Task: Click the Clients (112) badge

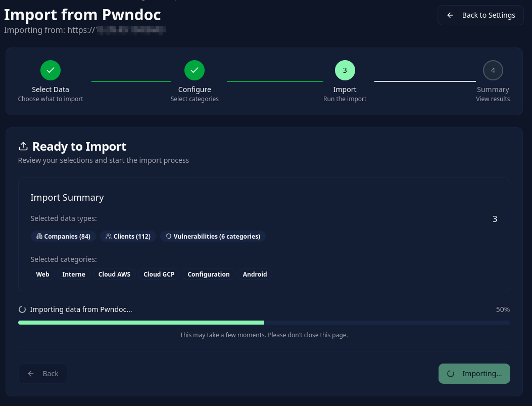Action: click(x=128, y=236)
